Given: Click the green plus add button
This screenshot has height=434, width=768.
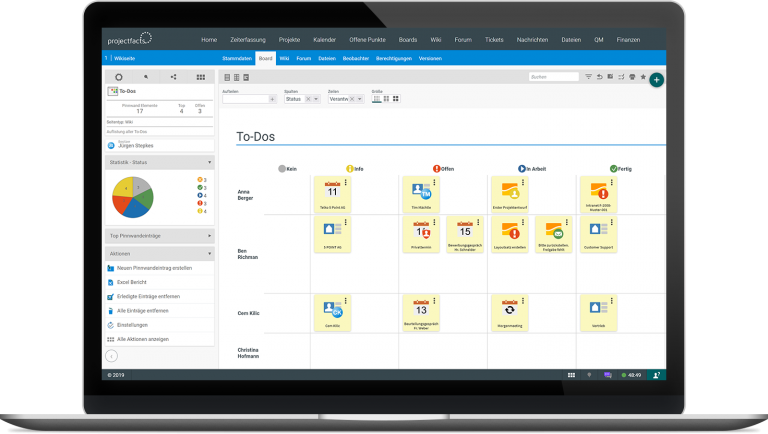Looking at the screenshot, I should 656,79.
